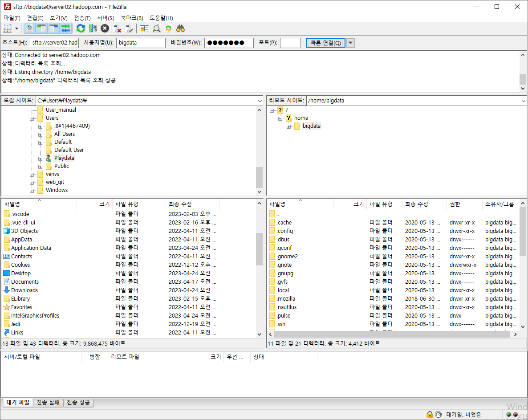Disconnect from the current server
Image resolution: width=528 pixels, height=420 pixels.
click(x=117, y=29)
